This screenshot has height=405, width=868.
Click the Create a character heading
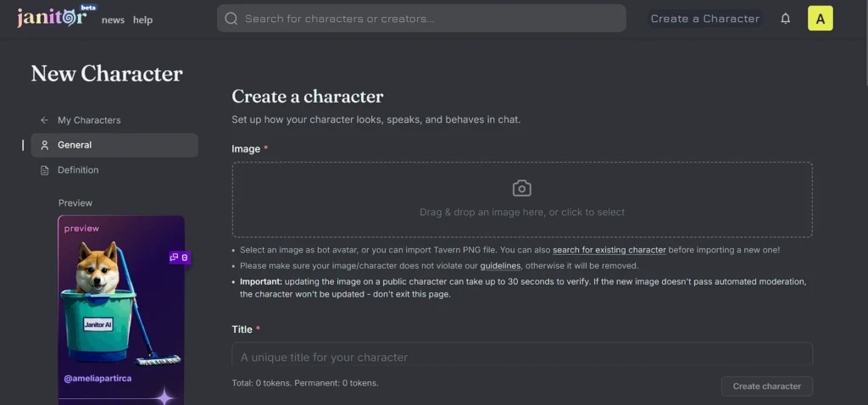pos(307,97)
